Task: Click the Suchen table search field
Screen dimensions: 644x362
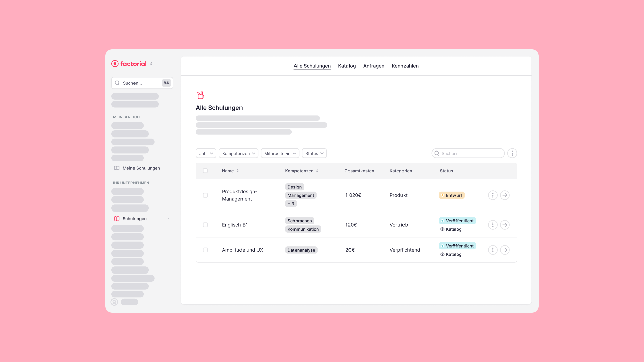Action: 470,153
